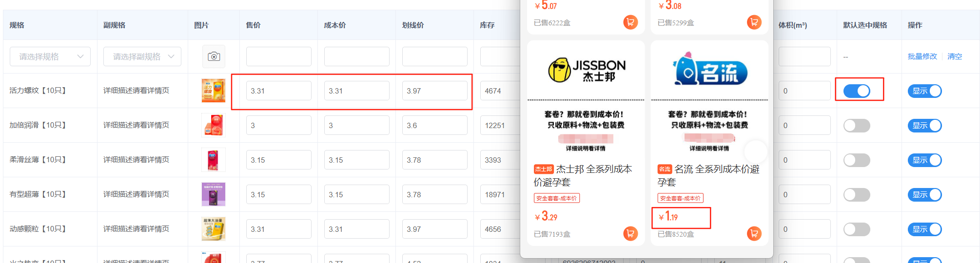Viewport: 980px width, 263px height.
Task: Click the 批量修改 link
Action: click(922, 56)
